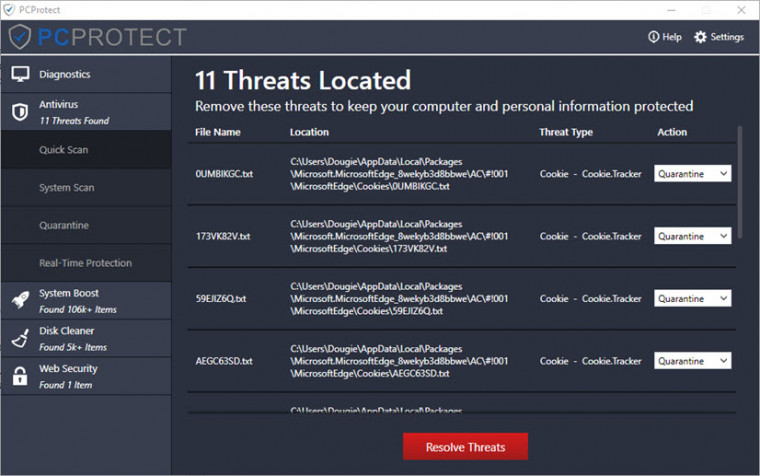Select System Scan in the sidebar
The image size is (760, 476).
pos(86,188)
